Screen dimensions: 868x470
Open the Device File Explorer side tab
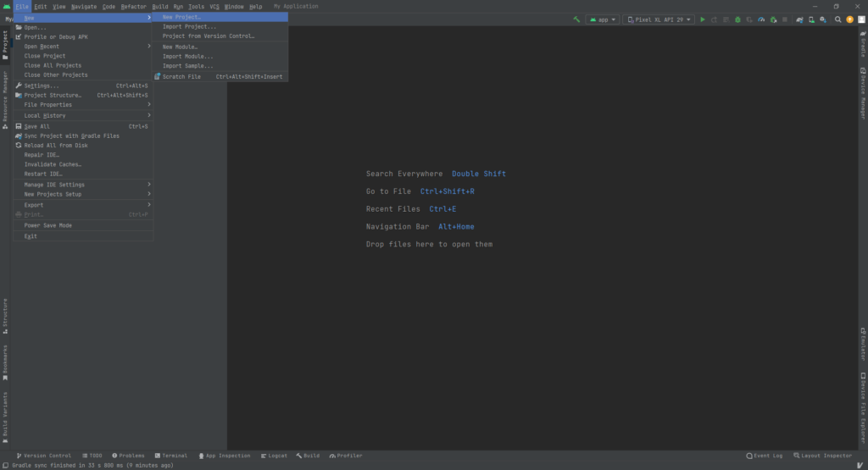(x=862, y=407)
